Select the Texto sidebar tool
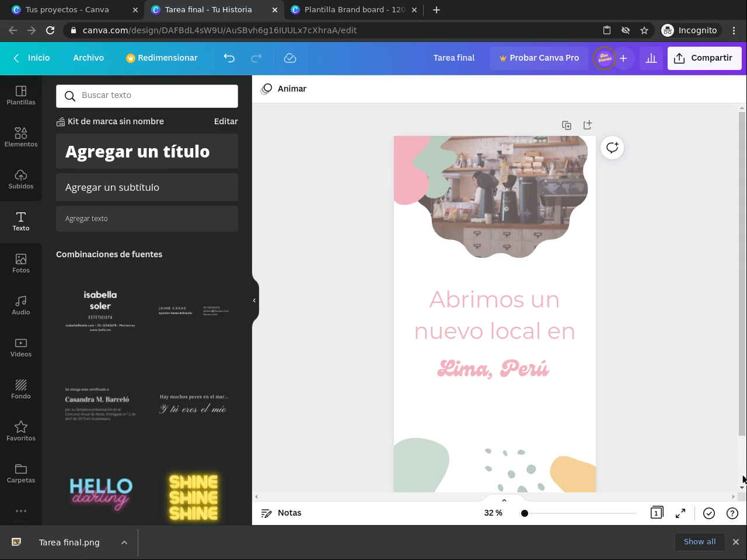Viewport: 747px width, 560px height. point(21,222)
